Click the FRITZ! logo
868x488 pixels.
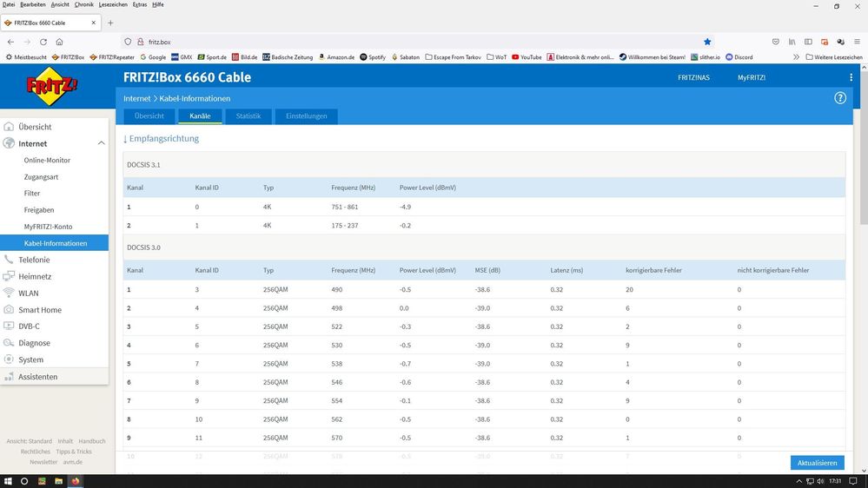[55, 88]
